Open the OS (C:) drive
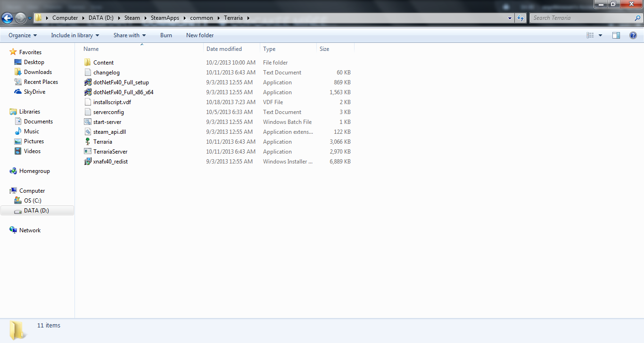 pos(33,201)
